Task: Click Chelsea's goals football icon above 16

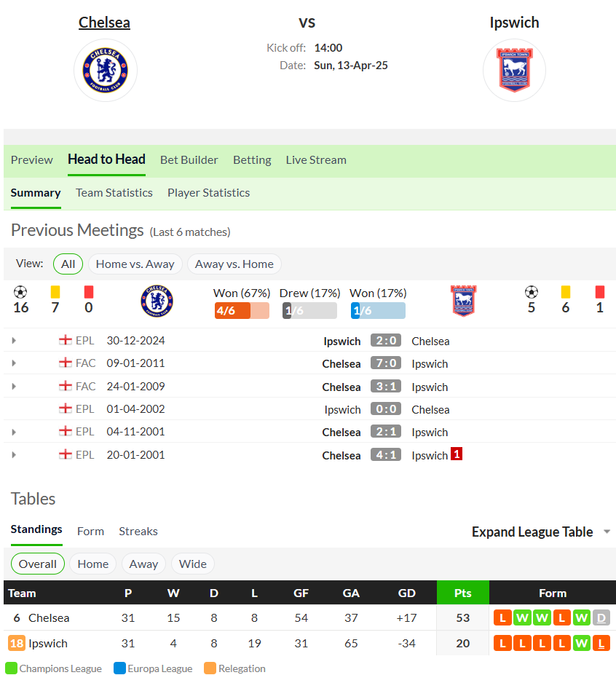Action: click(20, 292)
